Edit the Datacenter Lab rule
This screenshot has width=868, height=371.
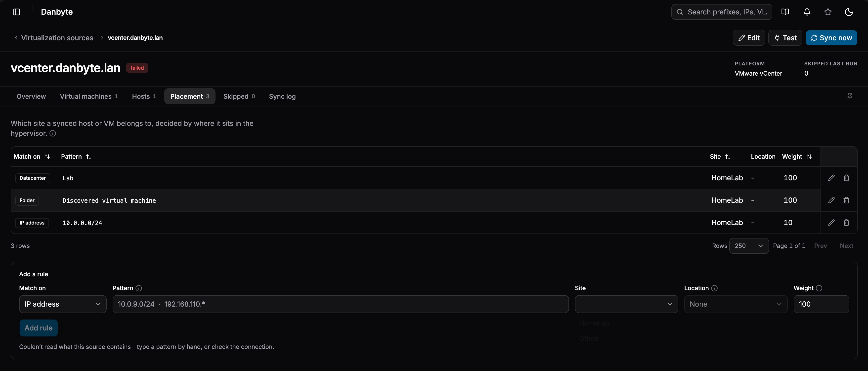[831, 178]
